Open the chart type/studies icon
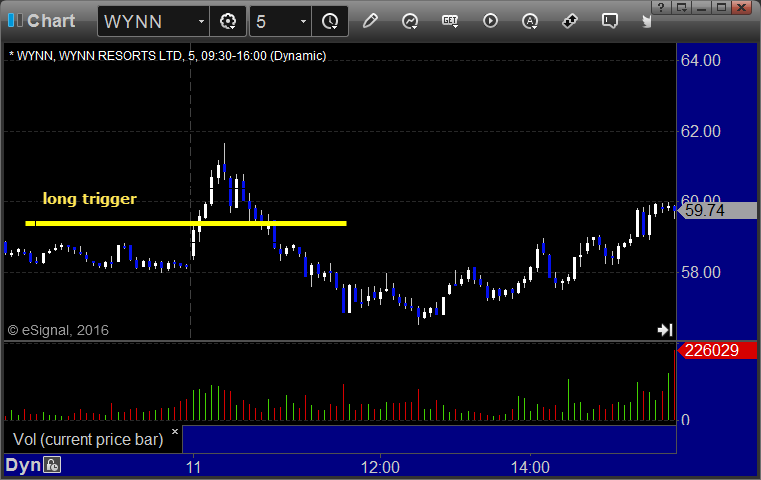This screenshot has height=480, width=761. [410, 21]
